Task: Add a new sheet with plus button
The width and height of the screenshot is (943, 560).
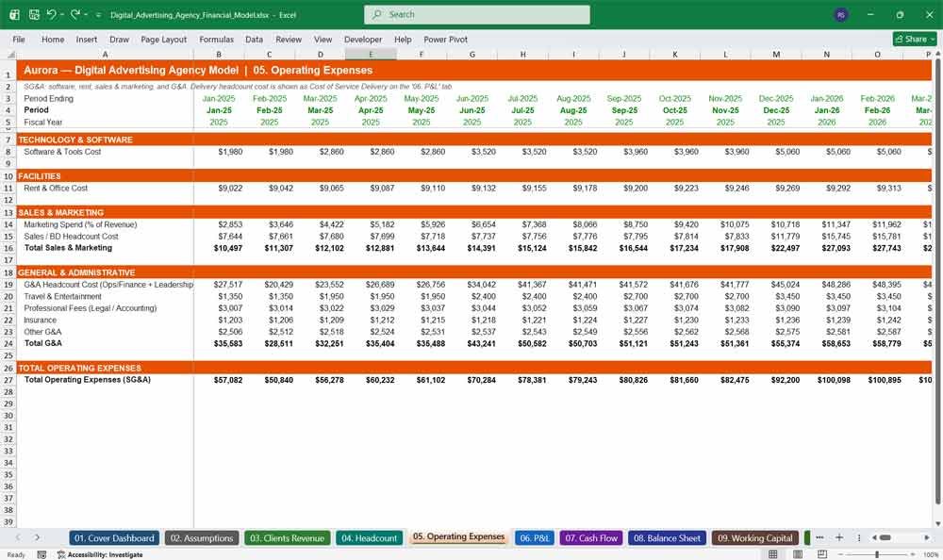Action: coord(839,537)
